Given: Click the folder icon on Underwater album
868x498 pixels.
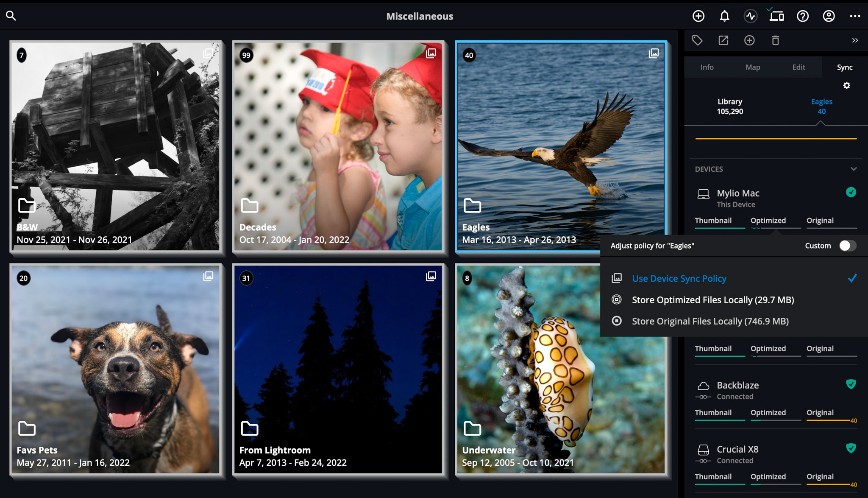Looking at the screenshot, I should 472,428.
